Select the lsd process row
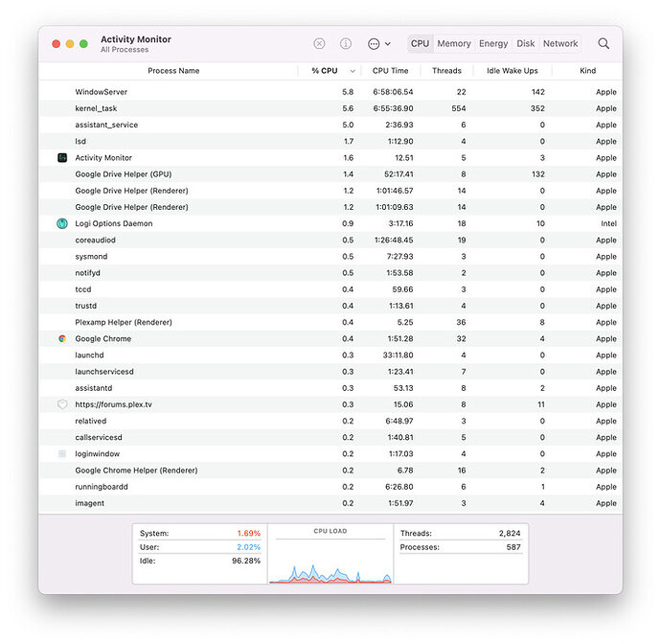The width and height of the screenshot is (661, 644). coord(330,141)
